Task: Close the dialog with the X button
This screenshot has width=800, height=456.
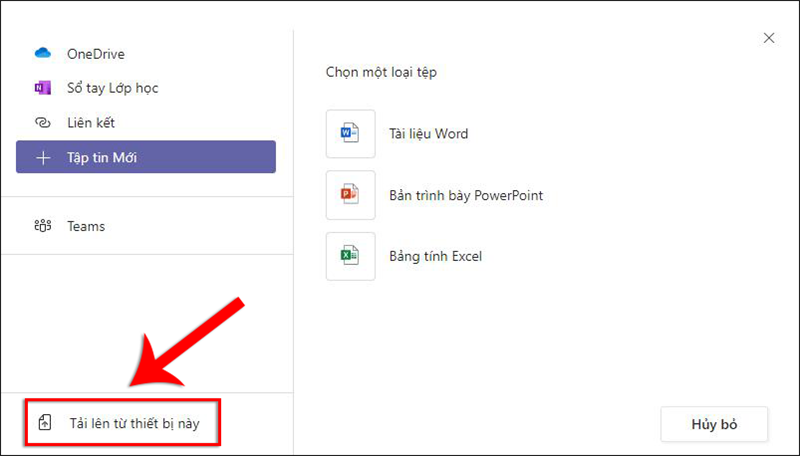Action: click(x=768, y=38)
